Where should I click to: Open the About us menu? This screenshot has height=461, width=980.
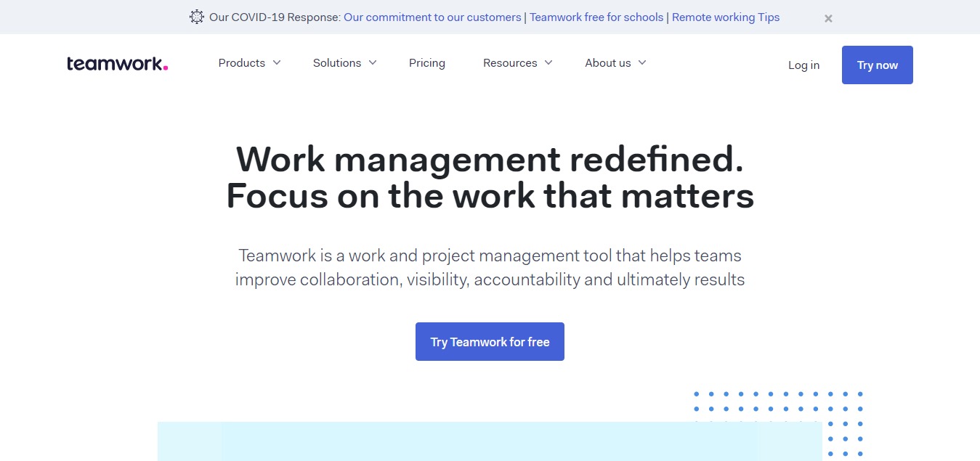pos(608,63)
